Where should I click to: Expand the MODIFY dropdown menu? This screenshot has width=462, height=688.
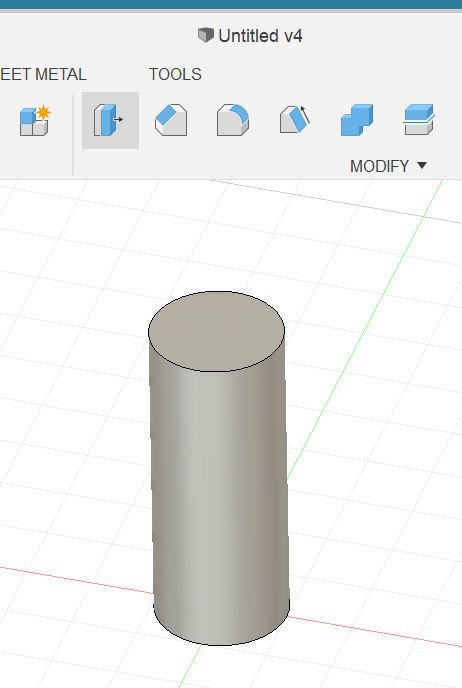388,166
